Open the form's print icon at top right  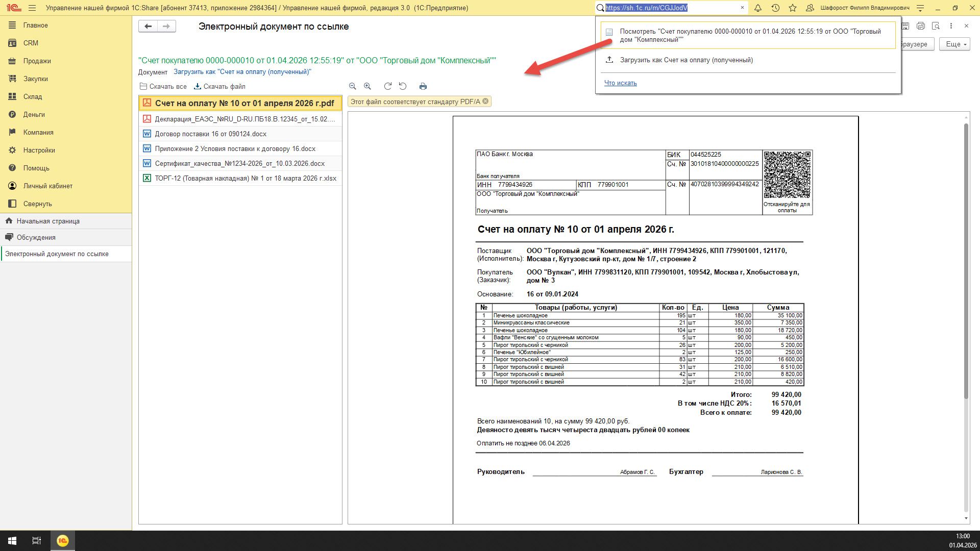[x=920, y=26]
